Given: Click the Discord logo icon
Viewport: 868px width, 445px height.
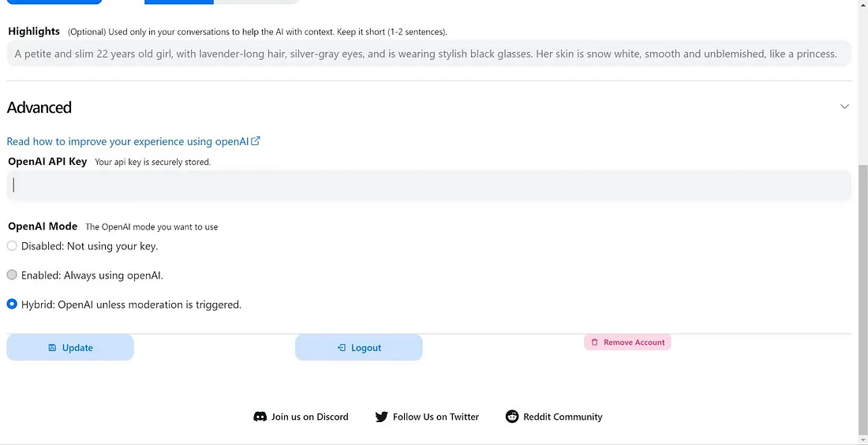Looking at the screenshot, I should pos(260,417).
